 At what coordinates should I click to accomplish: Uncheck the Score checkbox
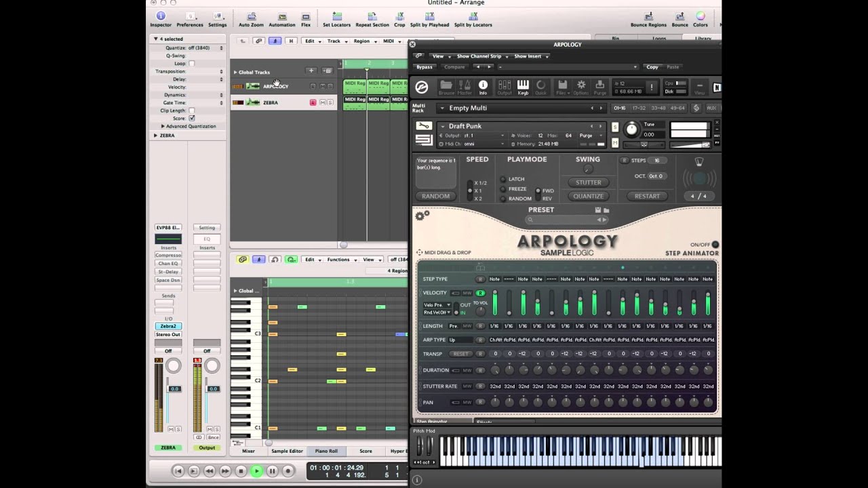[x=192, y=118]
